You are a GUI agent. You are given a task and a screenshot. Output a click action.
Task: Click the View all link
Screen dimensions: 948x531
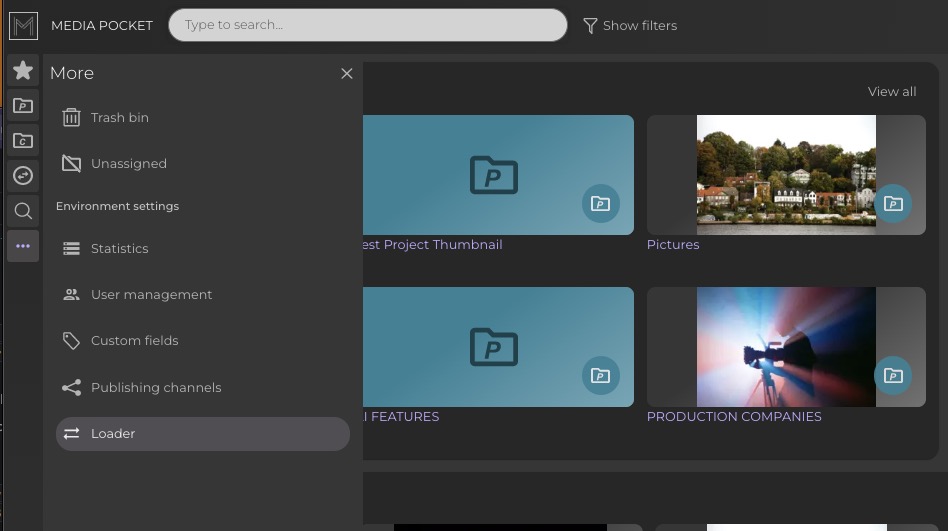click(891, 92)
